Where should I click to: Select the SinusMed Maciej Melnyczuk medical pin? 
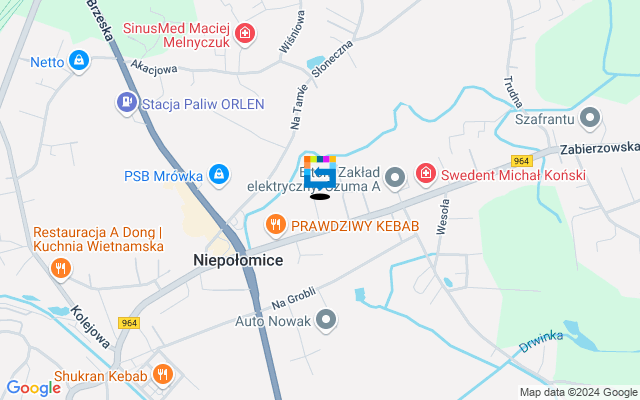click(x=245, y=34)
